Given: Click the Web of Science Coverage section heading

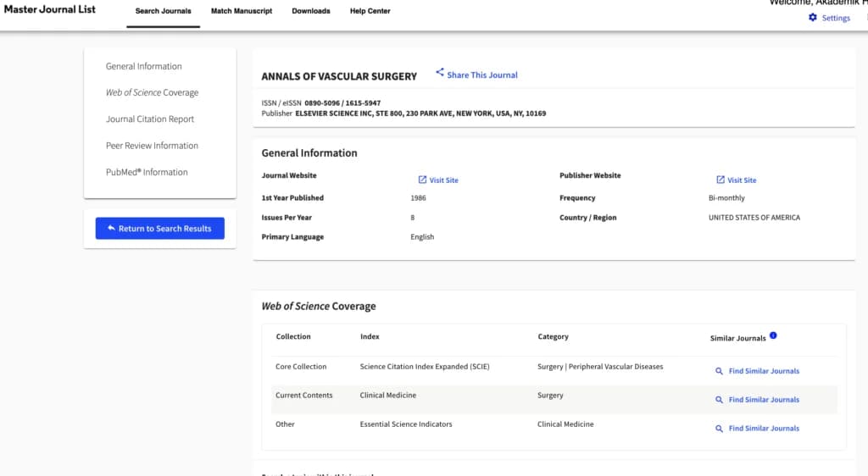Looking at the screenshot, I should click(x=319, y=307).
